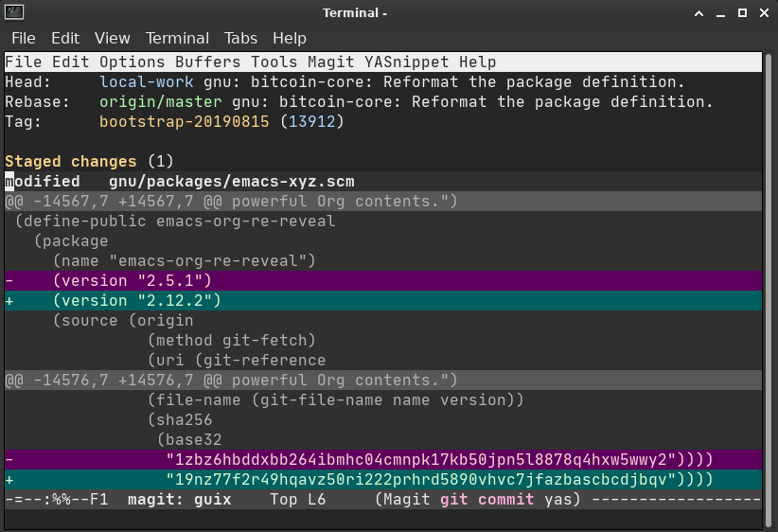The image size is (778, 532).
Task: Click the added hash line starting 19nz77
Action: [x=383, y=479]
